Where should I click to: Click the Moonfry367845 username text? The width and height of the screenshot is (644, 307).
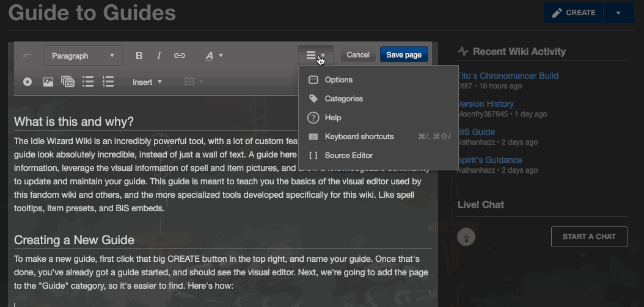click(483, 114)
